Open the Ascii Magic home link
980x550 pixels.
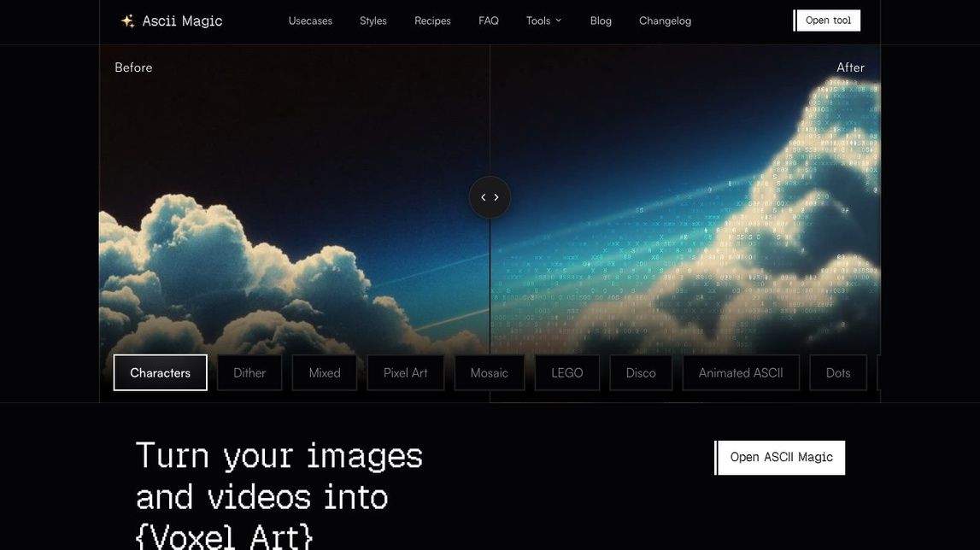pos(171,20)
